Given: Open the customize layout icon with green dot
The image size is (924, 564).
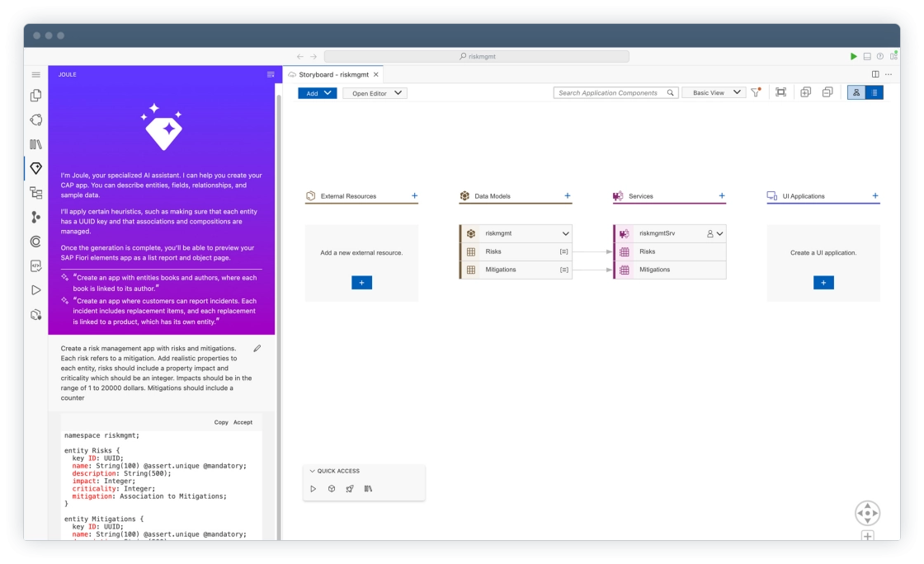Looking at the screenshot, I should click(x=893, y=56).
